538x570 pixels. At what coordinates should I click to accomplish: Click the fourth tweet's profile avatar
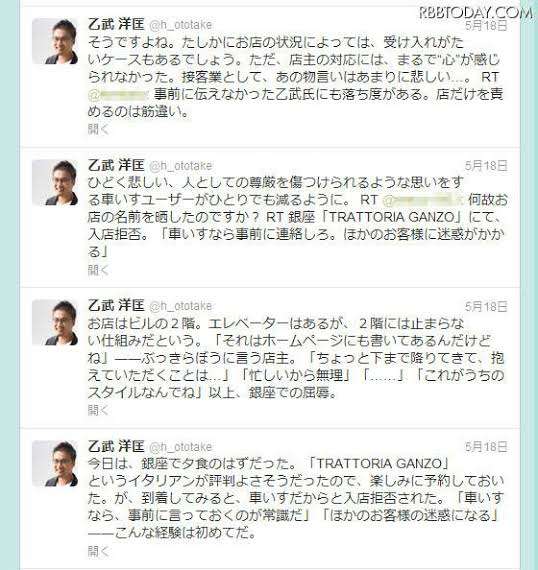click(x=55, y=463)
